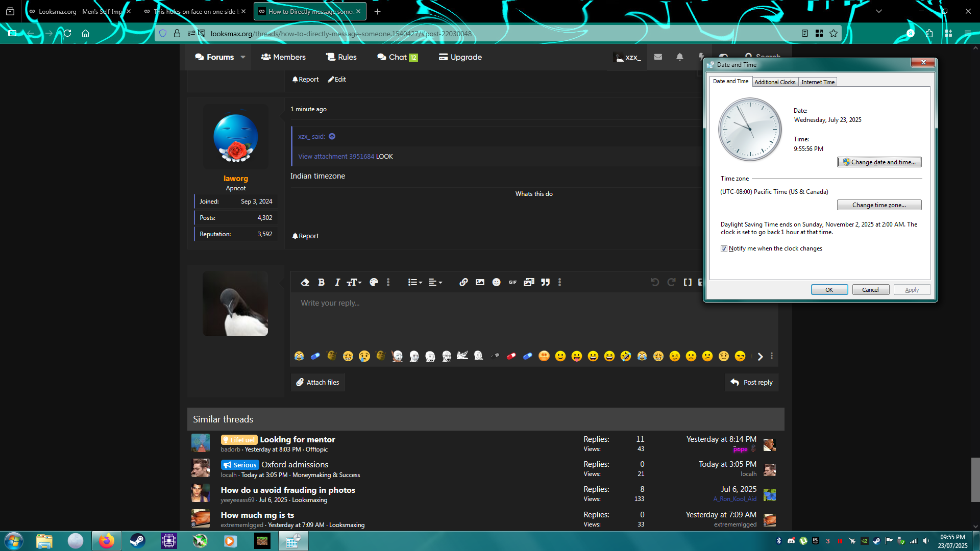Switch to Additional Clocks tab
Viewport: 980px width, 551px height.
[775, 82]
